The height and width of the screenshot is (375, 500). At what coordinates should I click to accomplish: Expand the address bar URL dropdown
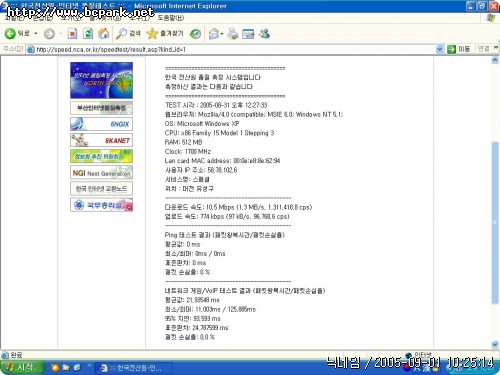tap(440, 49)
